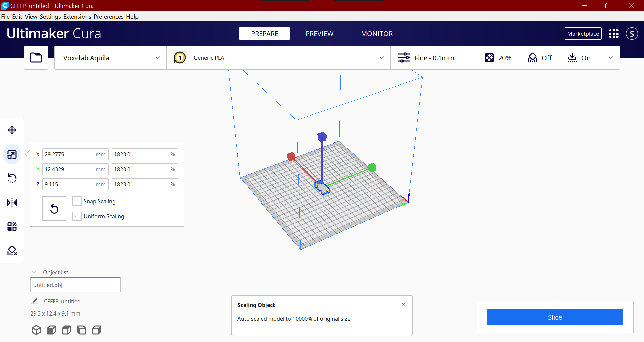644x342 pixels.
Task: Select the Mirror tool
Action: click(x=12, y=203)
